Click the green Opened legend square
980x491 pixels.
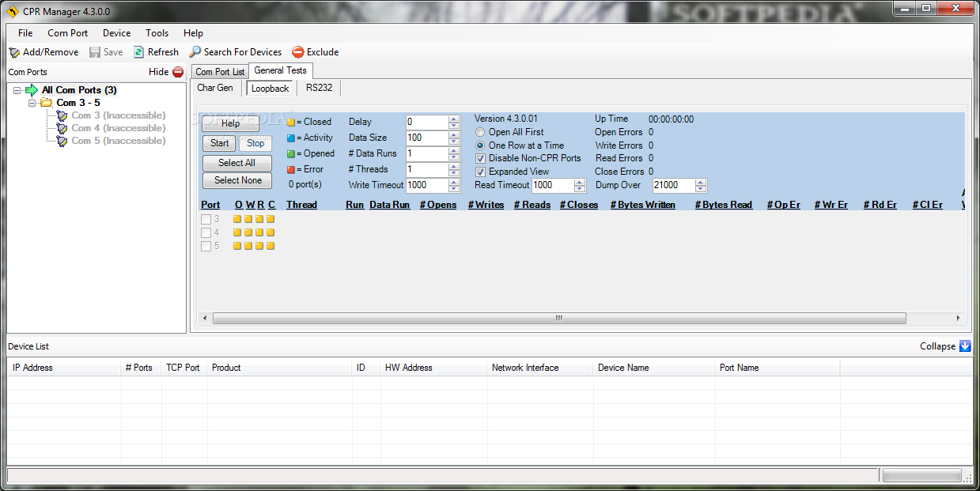coord(291,154)
